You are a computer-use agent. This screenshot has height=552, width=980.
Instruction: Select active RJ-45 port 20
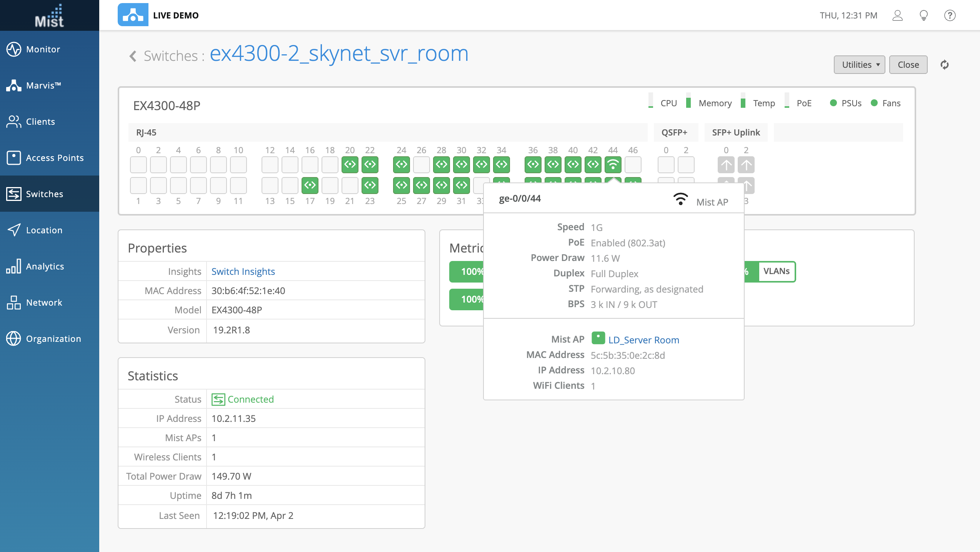350,165
